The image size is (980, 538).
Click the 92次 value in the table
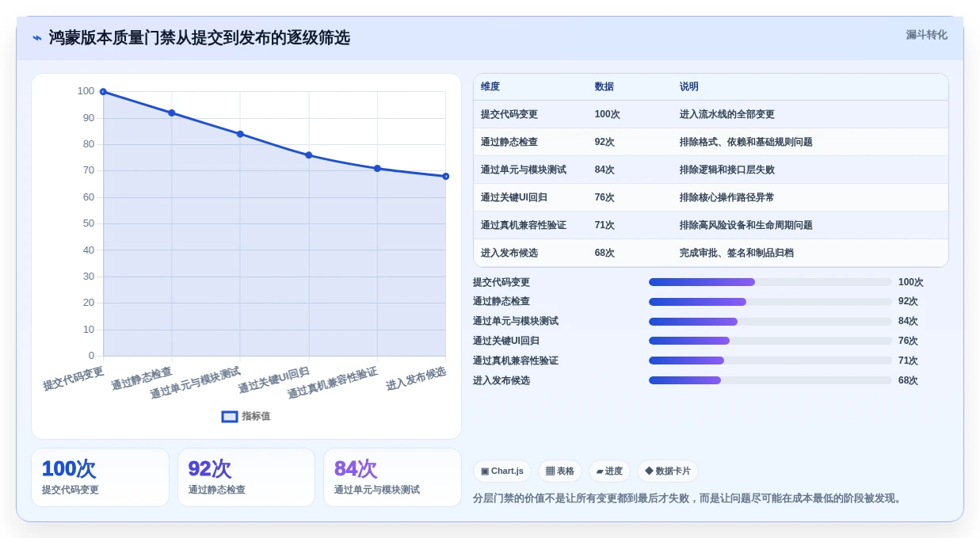coord(604,142)
